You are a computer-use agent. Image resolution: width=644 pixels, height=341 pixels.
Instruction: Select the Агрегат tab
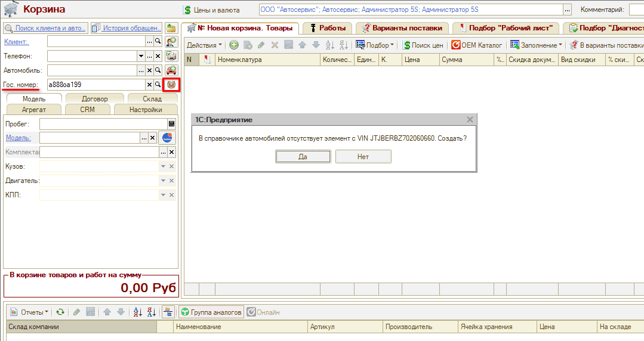tap(33, 110)
